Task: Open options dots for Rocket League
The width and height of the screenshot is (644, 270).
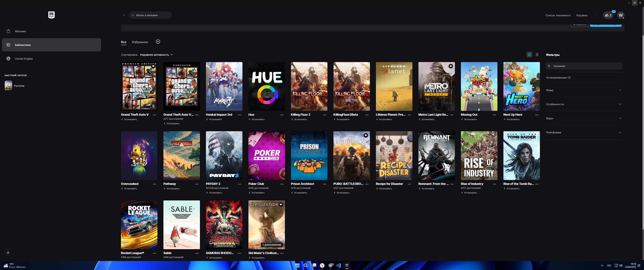Action: tap(154, 253)
